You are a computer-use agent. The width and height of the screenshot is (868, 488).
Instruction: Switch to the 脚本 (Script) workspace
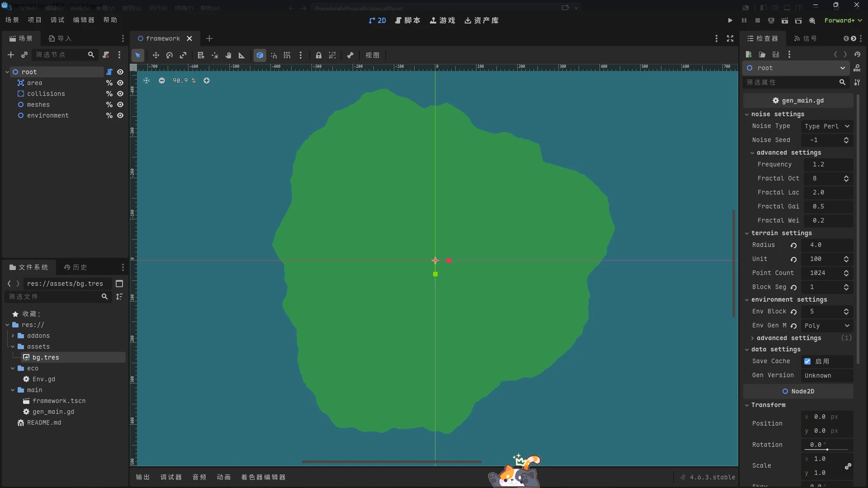[x=407, y=20]
